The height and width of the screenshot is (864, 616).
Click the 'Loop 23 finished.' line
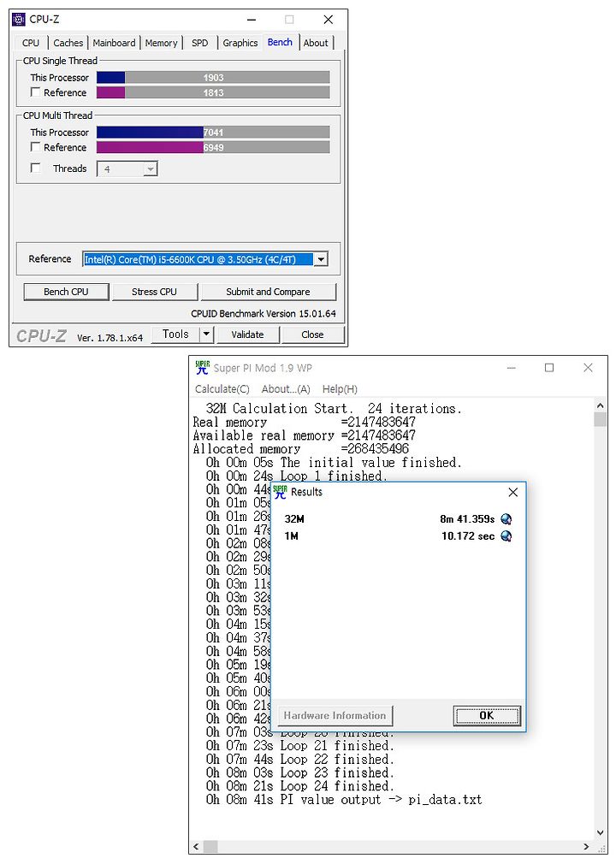(x=299, y=773)
